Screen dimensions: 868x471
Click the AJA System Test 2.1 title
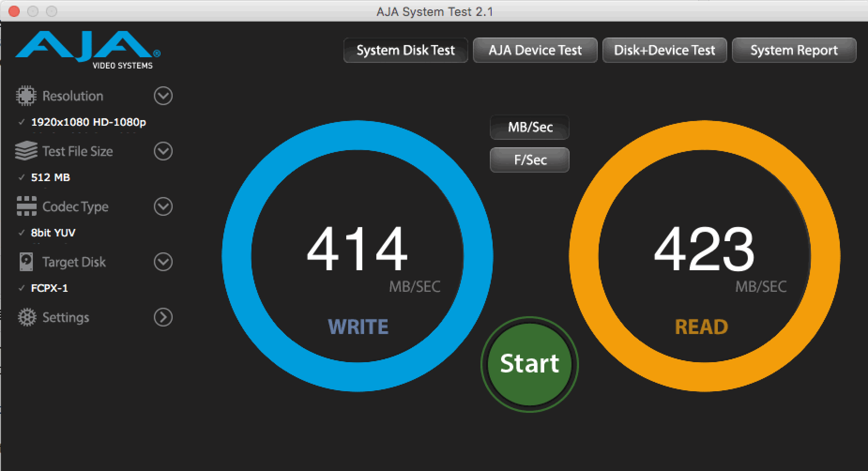coord(435,11)
